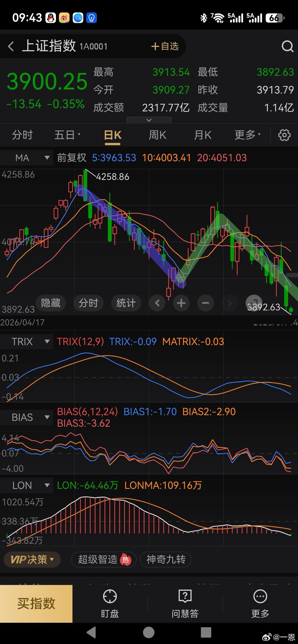Tap the chart date 2026/04/17
Image resolution: width=298 pixels, height=644 pixels.
pyautogui.click(x=22, y=322)
